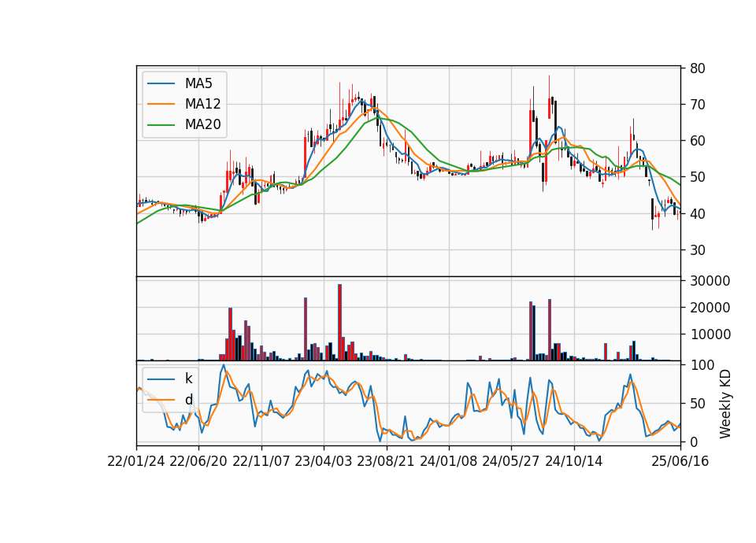Click the volume axis value 20000

click(x=710, y=308)
